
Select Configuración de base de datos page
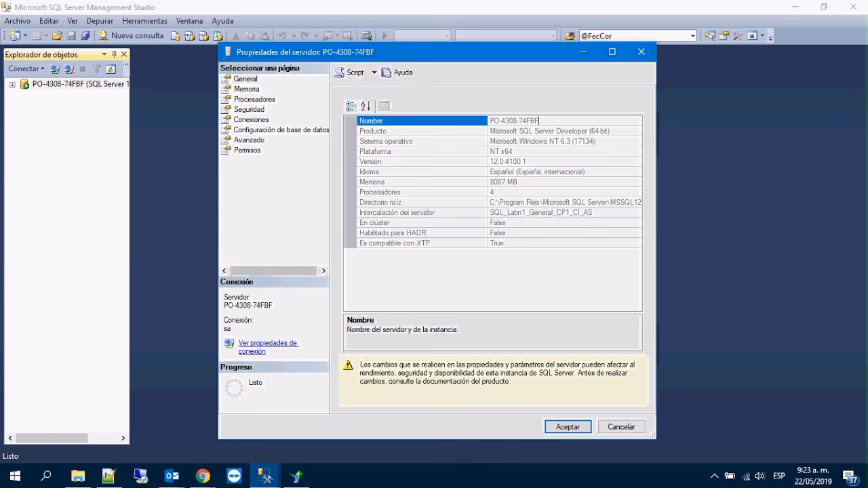tap(281, 129)
